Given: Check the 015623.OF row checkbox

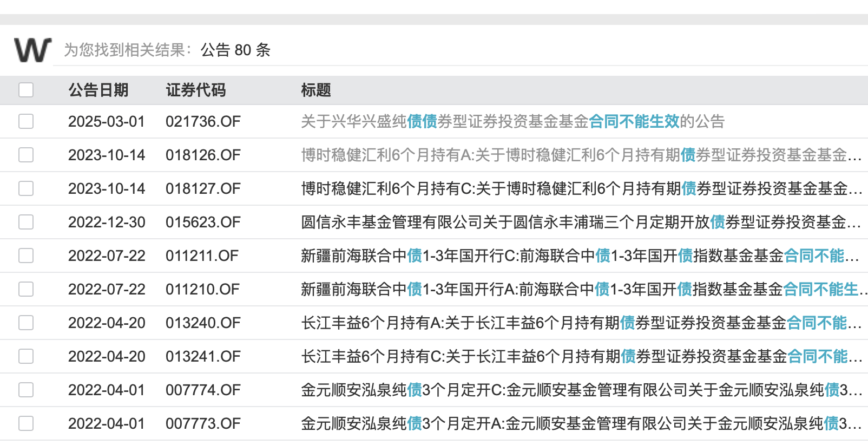Looking at the screenshot, I should point(26,222).
